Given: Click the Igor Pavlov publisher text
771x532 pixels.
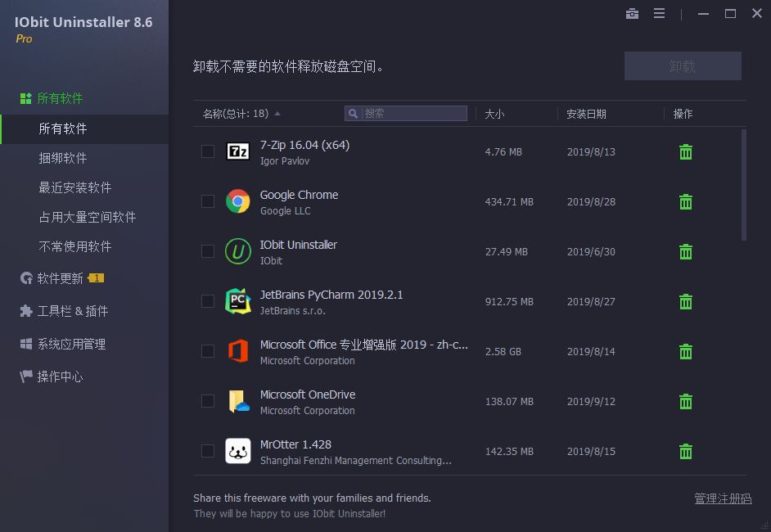Looking at the screenshot, I should click(285, 160).
